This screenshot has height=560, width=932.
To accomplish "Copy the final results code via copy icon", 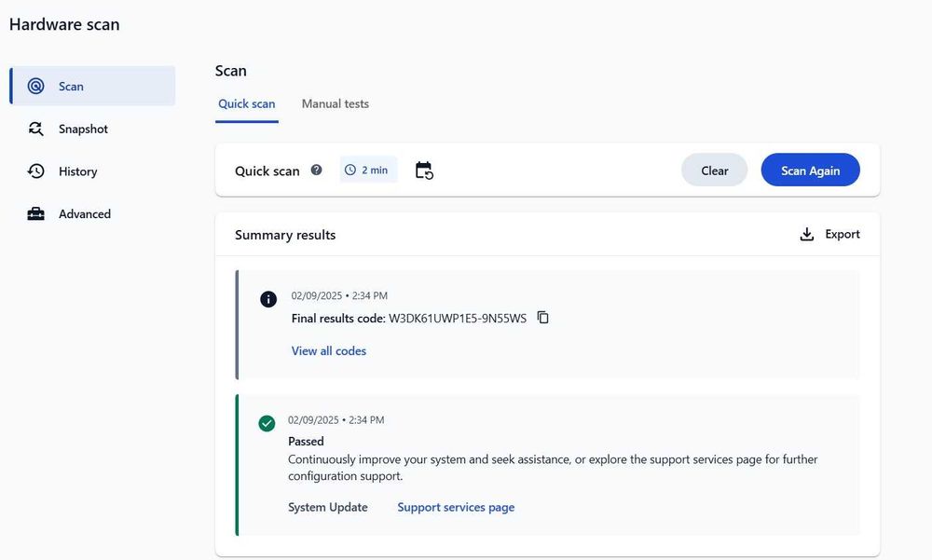I will [x=543, y=318].
